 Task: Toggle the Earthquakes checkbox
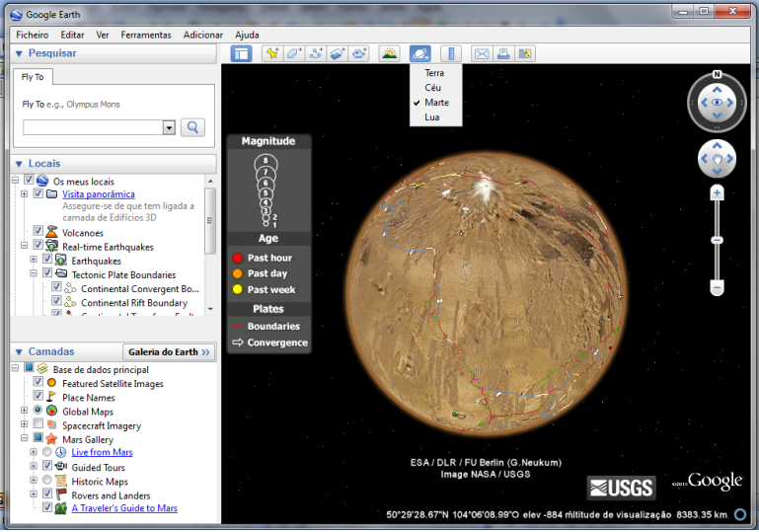47,259
